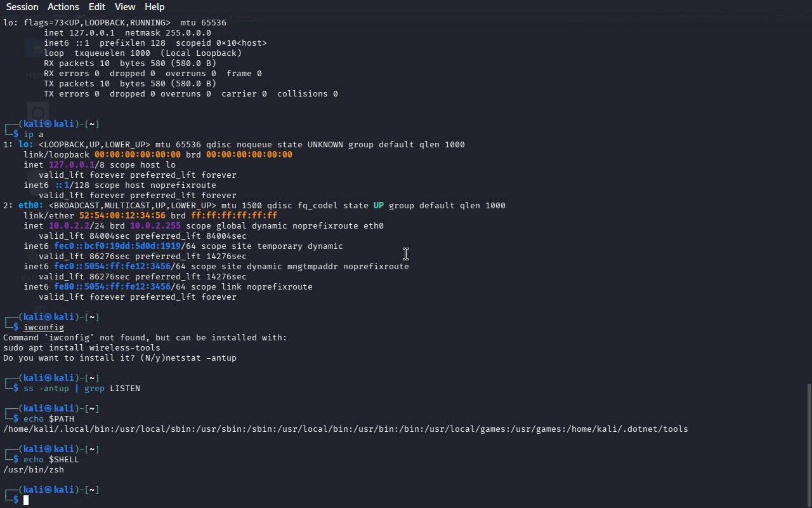This screenshot has width=812, height=508.
Task: Click the green UP state text
Action: coord(379,206)
